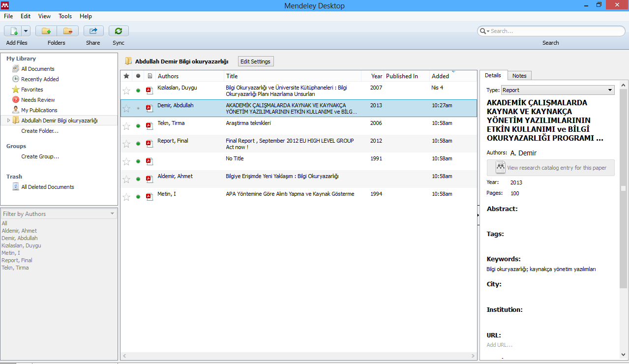This screenshot has width=629, height=364.
Task: Select All in the authors filter
Action: coord(4,223)
